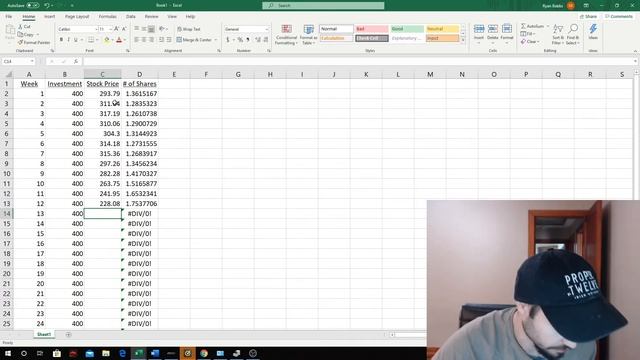Apply Comma Style

pyautogui.click(x=247, y=40)
